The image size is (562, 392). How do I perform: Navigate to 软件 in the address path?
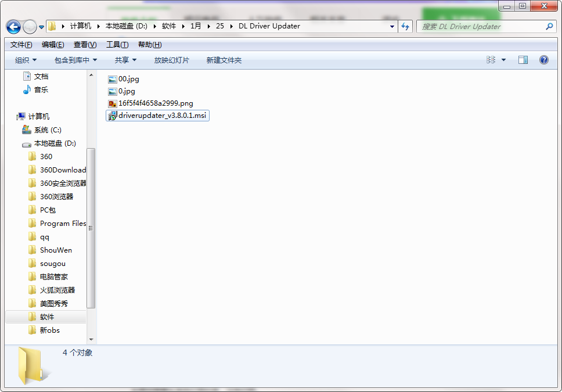click(169, 26)
